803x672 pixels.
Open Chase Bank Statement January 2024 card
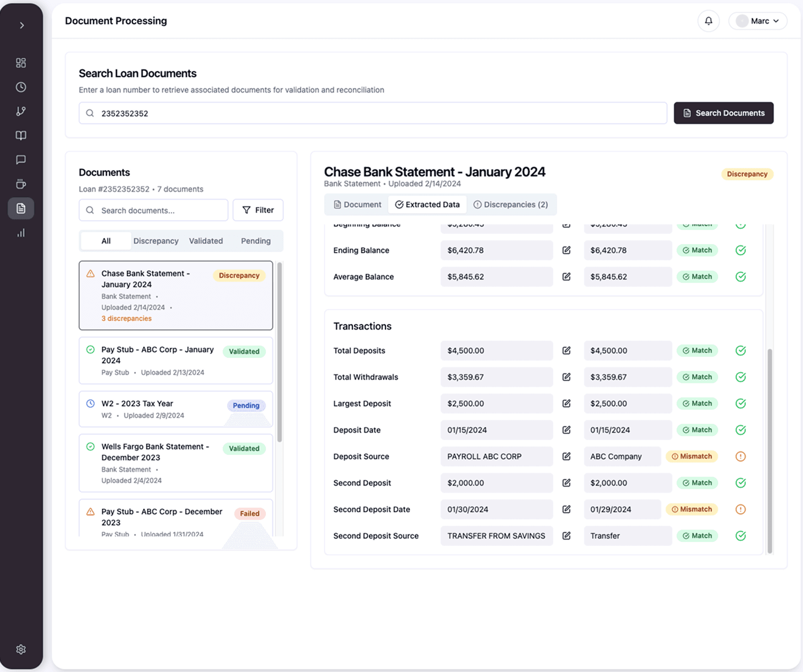point(176,295)
